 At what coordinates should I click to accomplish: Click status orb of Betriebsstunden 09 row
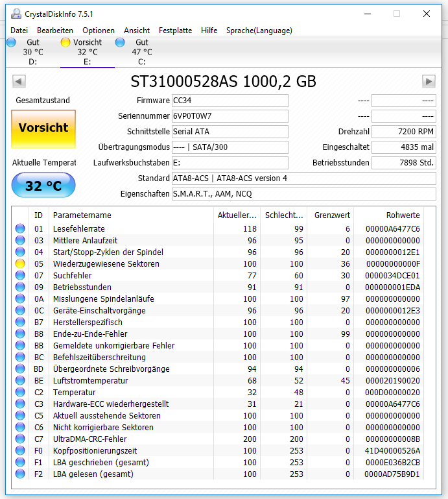[x=20, y=287]
